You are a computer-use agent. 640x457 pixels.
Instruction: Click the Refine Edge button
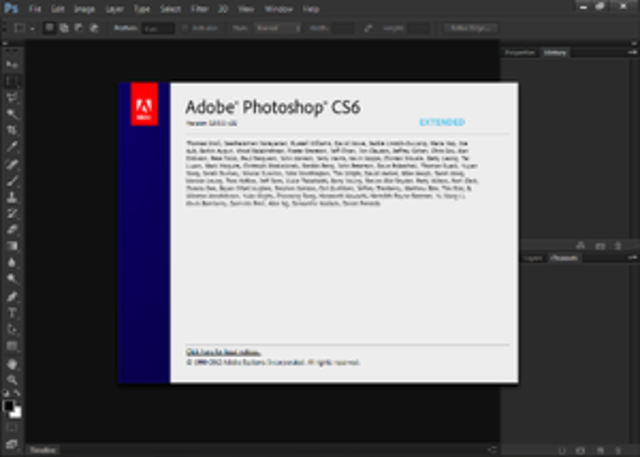[x=471, y=28]
